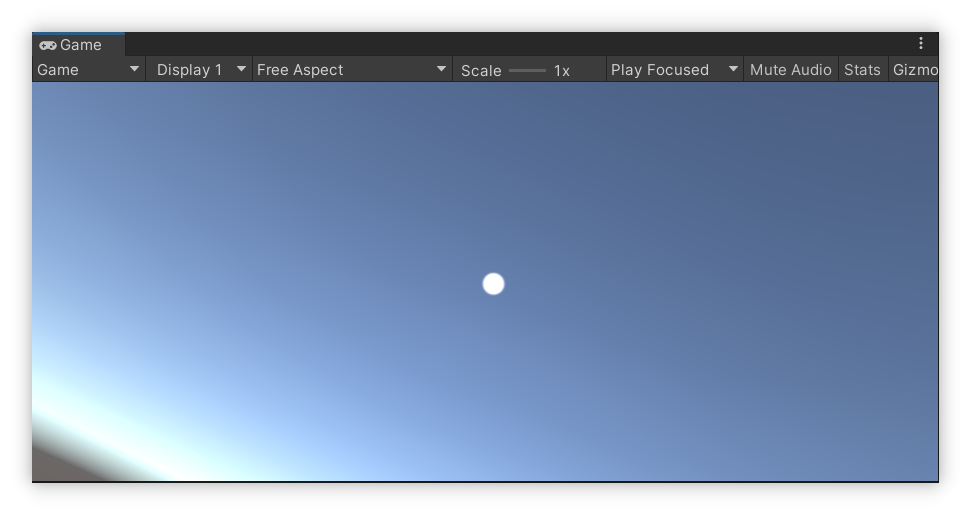
Task: Click the arrow beside the Game dropdown
Action: point(134,69)
